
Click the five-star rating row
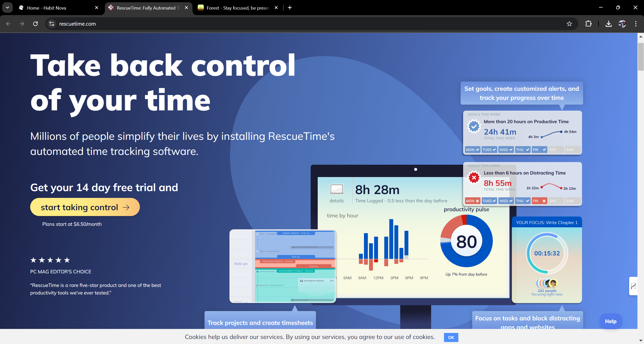(50, 260)
